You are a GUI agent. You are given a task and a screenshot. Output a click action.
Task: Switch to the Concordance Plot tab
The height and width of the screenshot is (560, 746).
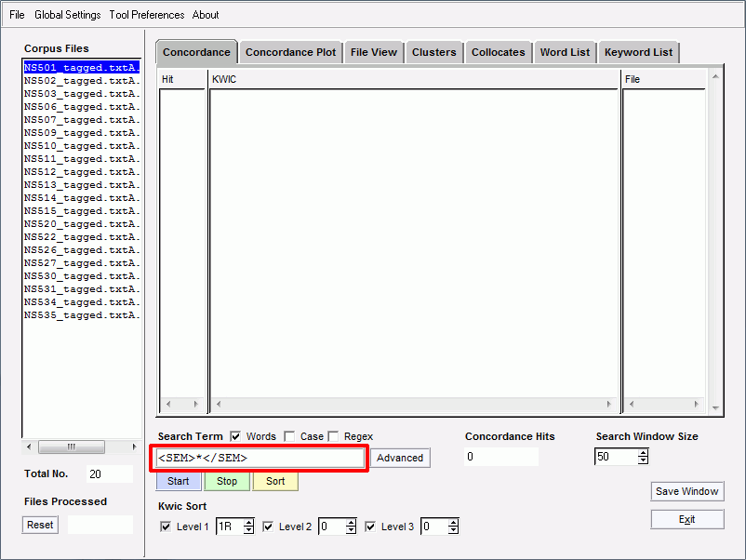click(x=290, y=52)
